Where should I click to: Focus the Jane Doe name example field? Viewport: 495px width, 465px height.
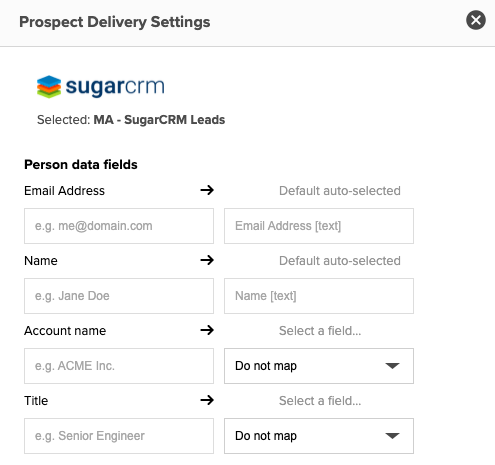119,296
